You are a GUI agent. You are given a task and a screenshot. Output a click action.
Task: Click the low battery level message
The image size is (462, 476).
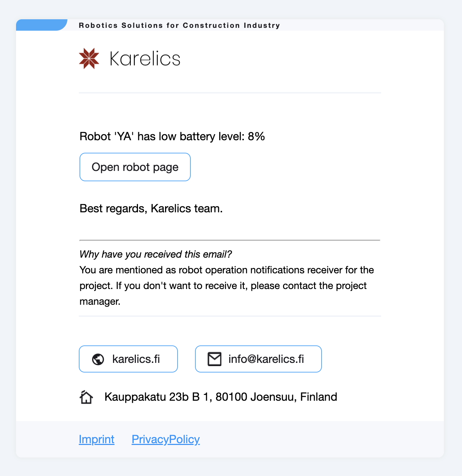[x=172, y=136]
